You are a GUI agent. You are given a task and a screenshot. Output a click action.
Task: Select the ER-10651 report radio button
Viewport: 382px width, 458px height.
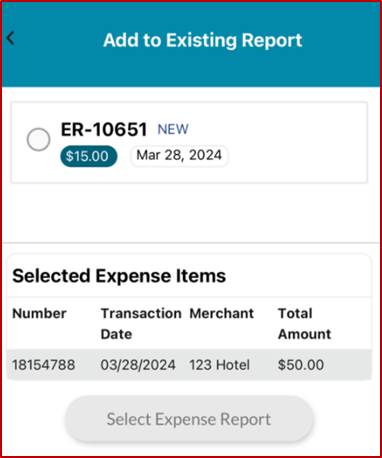[x=38, y=139]
